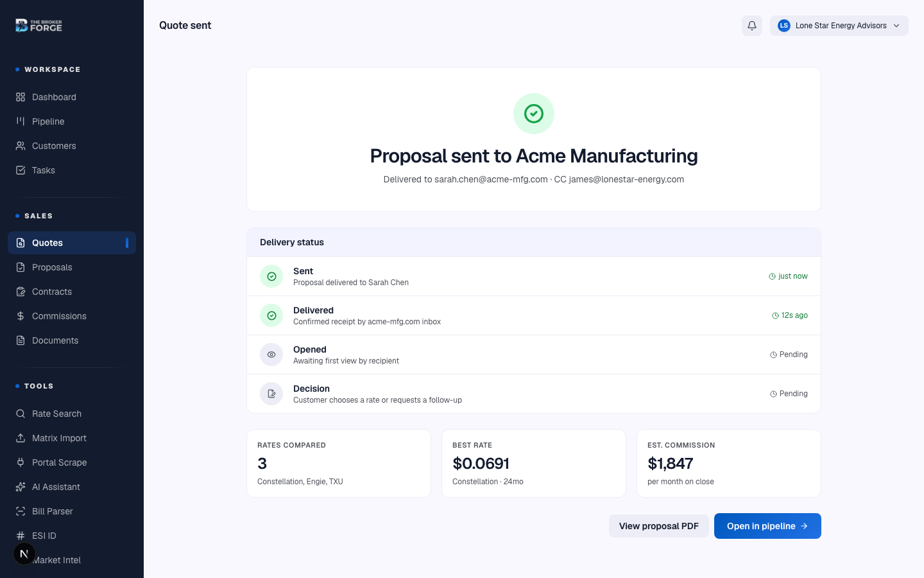Image resolution: width=924 pixels, height=578 pixels.
Task: Click the Bill Parser scan icon
Action: pos(21,511)
